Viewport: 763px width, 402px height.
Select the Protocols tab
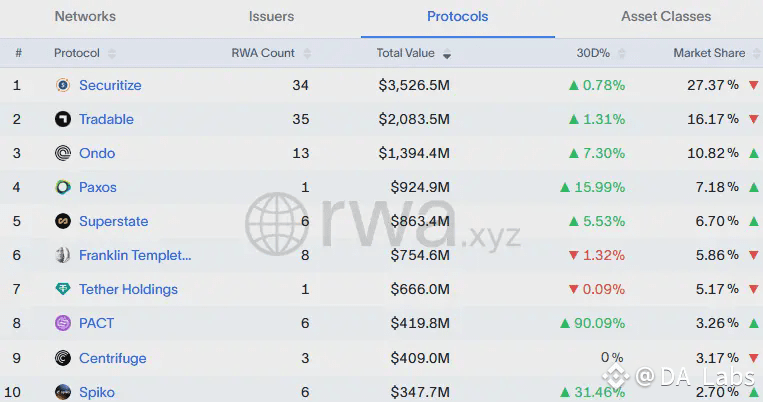(x=457, y=16)
